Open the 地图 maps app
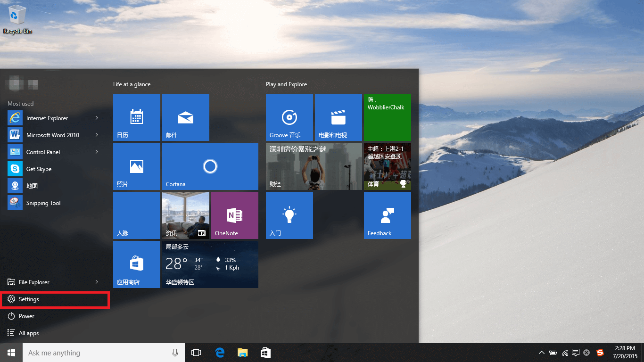This screenshot has width=644, height=362. point(54,186)
